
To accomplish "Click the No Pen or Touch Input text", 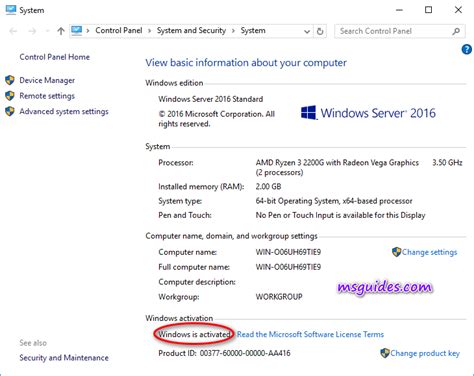I will point(340,215).
